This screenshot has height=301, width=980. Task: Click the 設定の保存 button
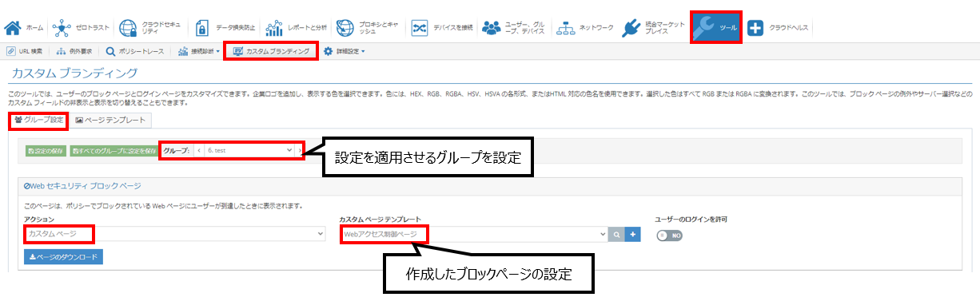pyautogui.click(x=46, y=150)
